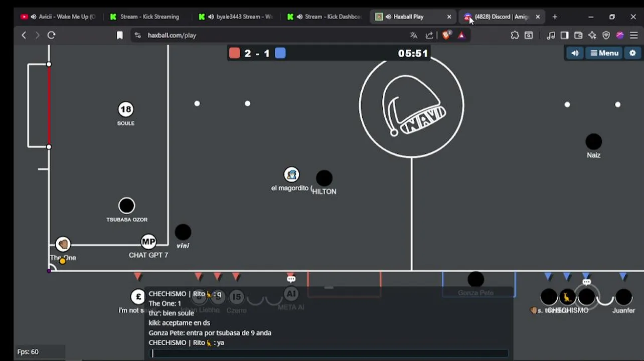Open a new browser tab
This screenshot has width=644, height=361.
(555, 17)
